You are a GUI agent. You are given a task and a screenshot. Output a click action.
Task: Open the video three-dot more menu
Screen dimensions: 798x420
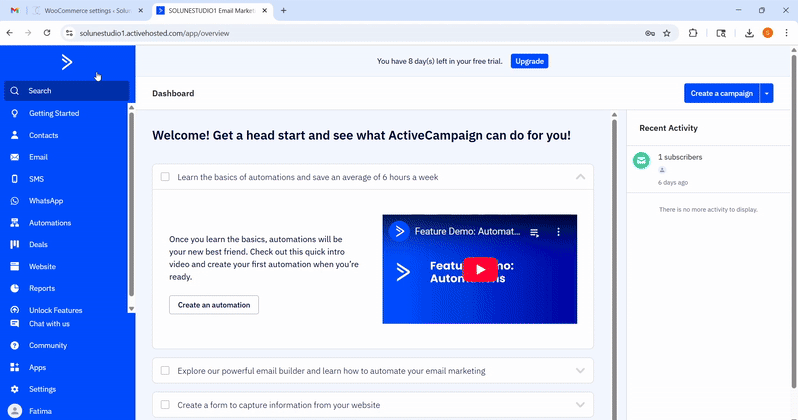tap(558, 232)
